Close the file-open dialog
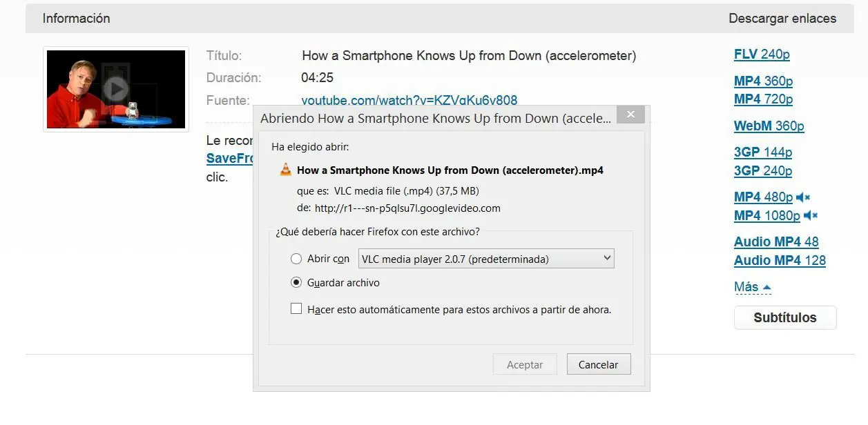The width and height of the screenshot is (868, 425). pyautogui.click(x=630, y=115)
